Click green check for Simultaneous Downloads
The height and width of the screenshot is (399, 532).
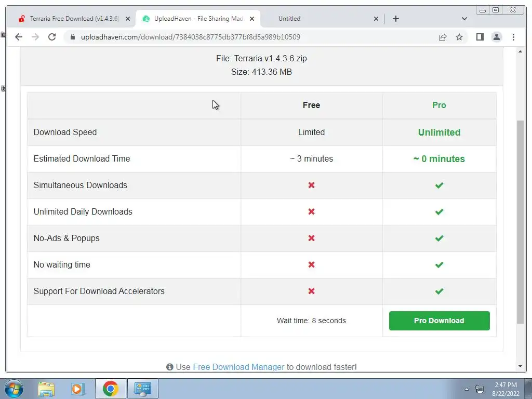tap(439, 185)
